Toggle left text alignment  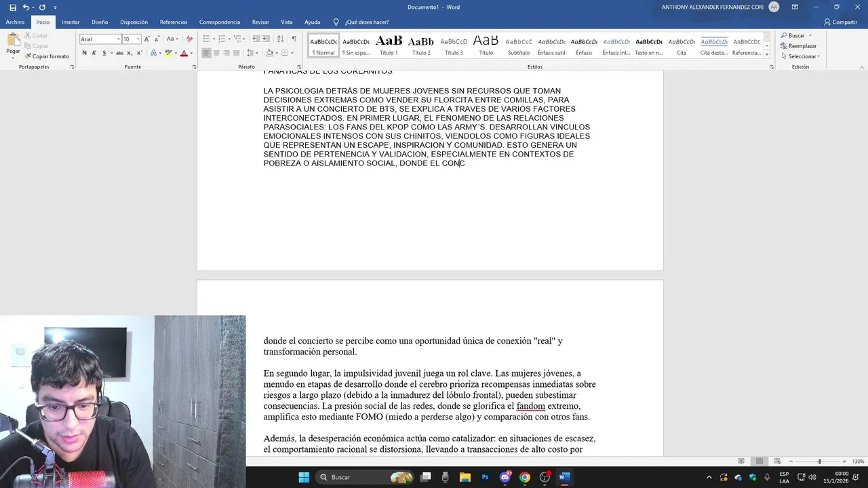(x=206, y=53)
